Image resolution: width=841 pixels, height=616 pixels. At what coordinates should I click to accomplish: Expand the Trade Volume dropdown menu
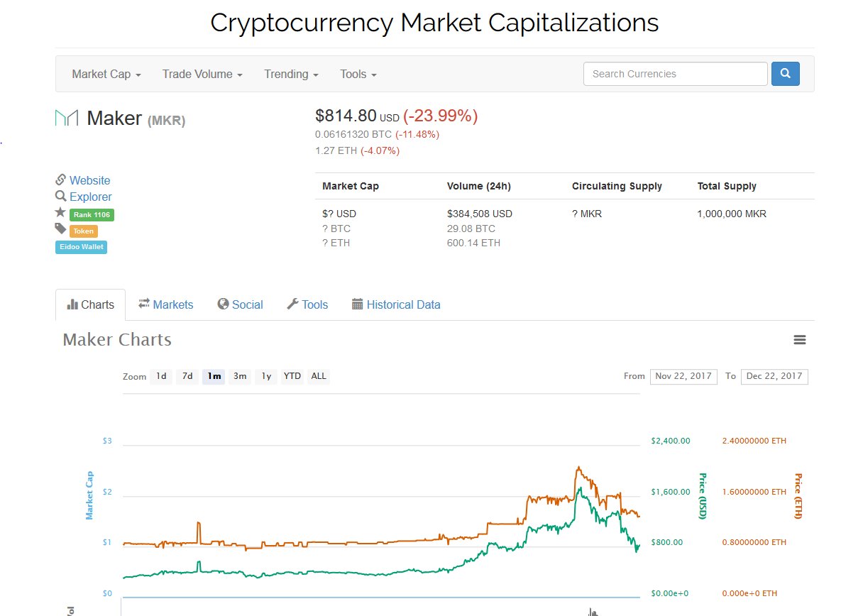pyautogui.click(x=202, y=74)
